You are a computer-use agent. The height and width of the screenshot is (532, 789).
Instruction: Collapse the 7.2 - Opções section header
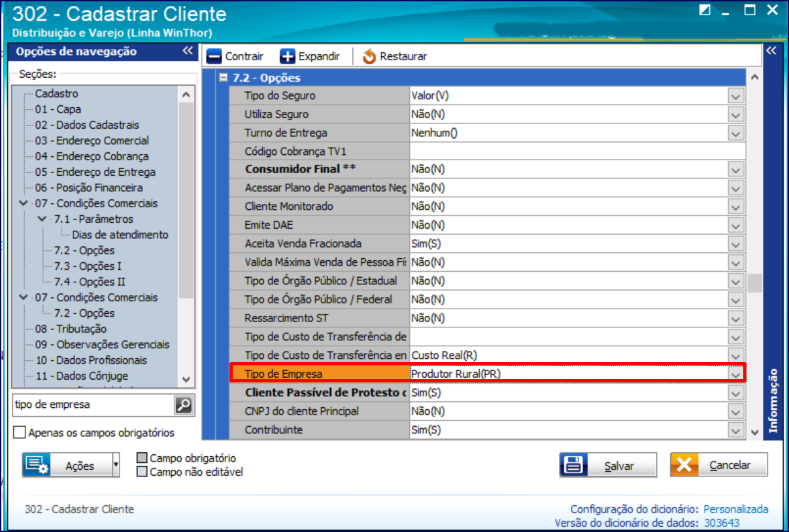coord(223,78)
